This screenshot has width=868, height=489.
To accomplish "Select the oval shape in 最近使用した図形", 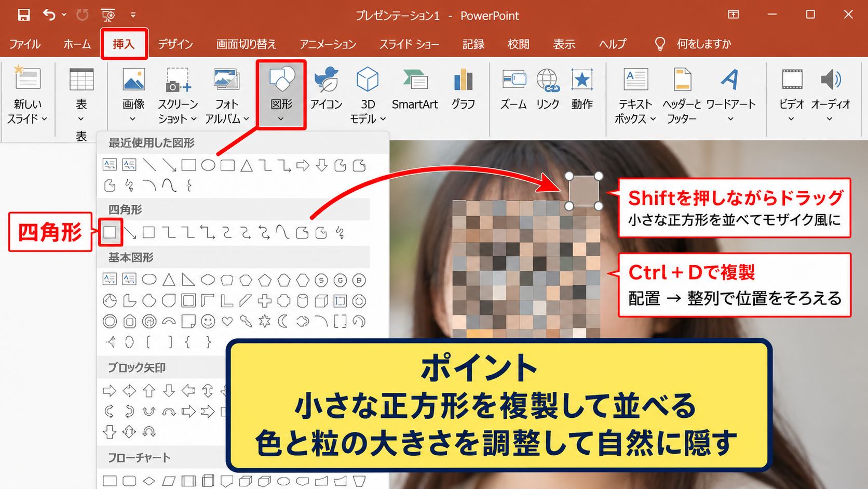I will [x=208, y=166].
